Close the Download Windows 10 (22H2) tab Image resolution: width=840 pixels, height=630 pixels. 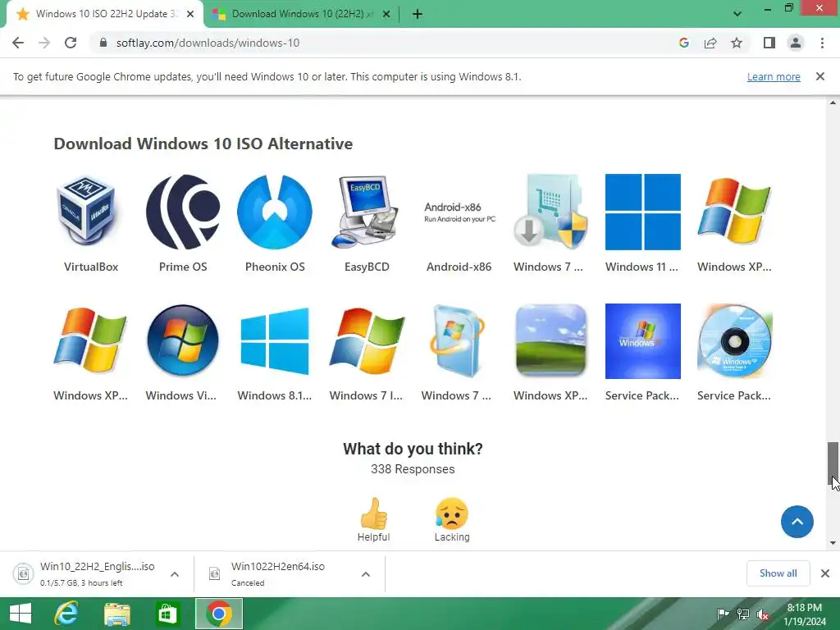[x=386, y=14]
